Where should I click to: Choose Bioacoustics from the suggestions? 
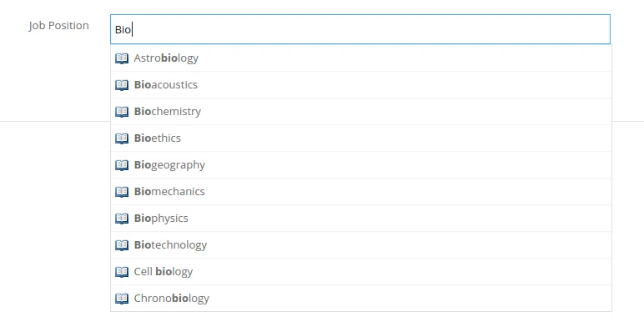click(x=361, y=84)
